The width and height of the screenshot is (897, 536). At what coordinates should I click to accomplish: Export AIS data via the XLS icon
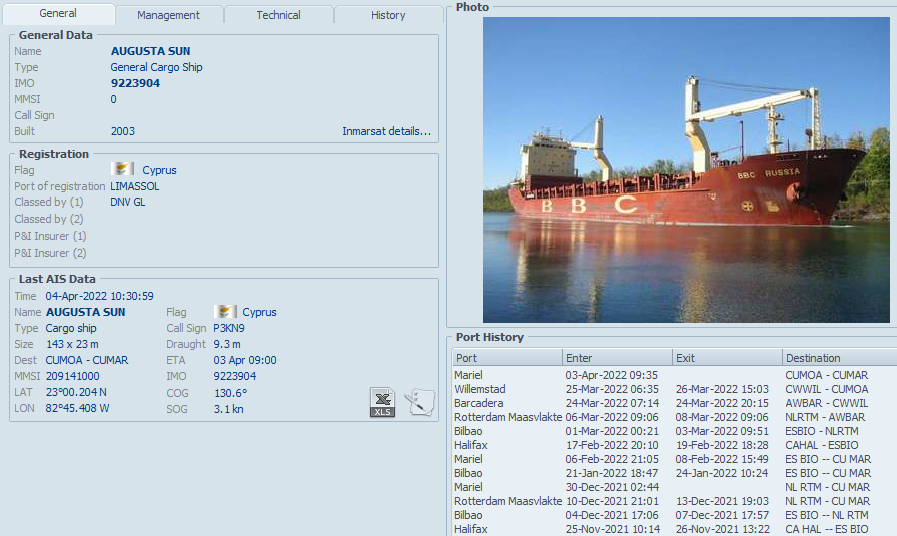tap(382, 402)
